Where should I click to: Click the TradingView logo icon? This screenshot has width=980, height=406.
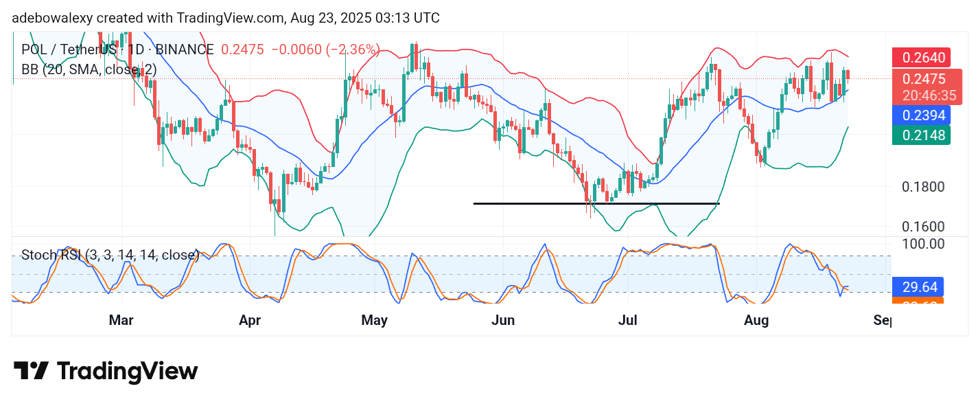(31, 371)
